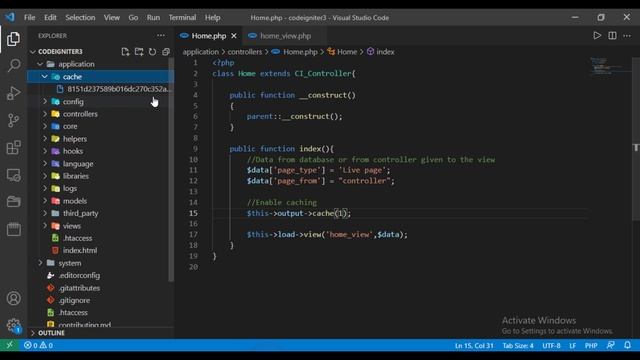Image resolution: width=640 pixels, height=360 pixels.
Task: Expand the logs folder
Action: (45, 188)
